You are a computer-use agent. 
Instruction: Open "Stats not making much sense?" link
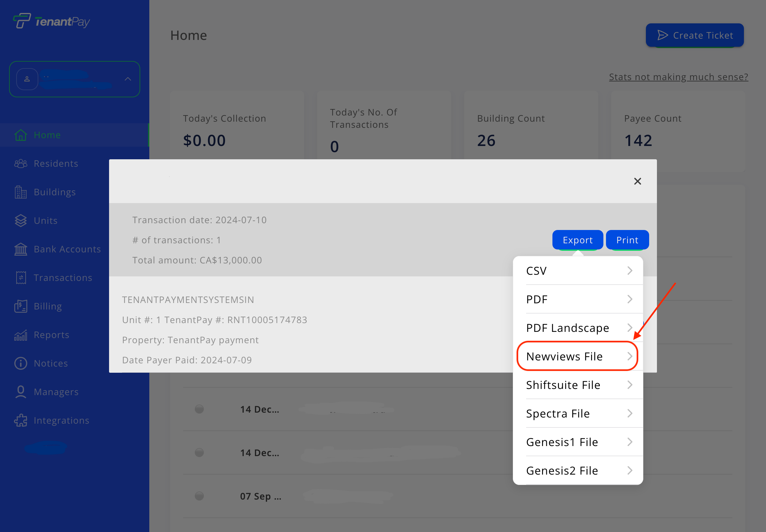(x=678, y=77)
